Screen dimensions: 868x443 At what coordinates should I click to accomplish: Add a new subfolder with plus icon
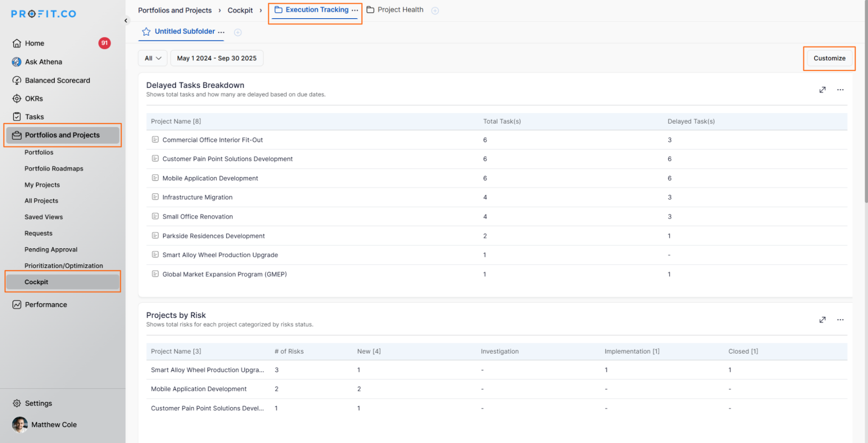(x=238, y=33)
